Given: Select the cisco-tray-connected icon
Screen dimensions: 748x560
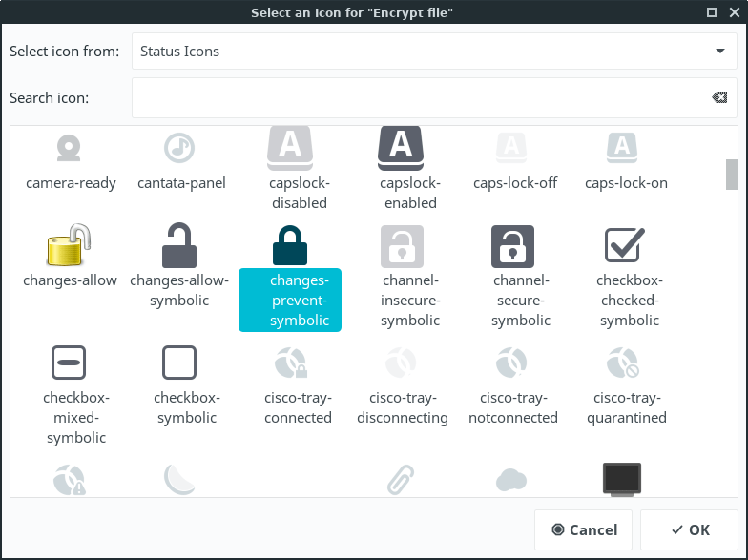Looking at the screenshot, I should tap(290, 363).
